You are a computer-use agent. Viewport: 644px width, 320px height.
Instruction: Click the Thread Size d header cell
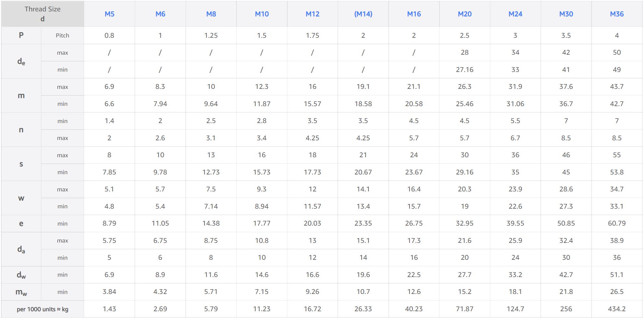(x=43, y=14)
